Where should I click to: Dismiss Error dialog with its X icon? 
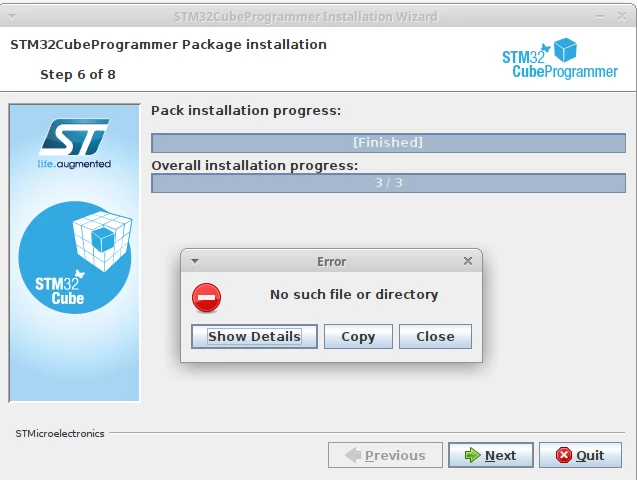468,261
